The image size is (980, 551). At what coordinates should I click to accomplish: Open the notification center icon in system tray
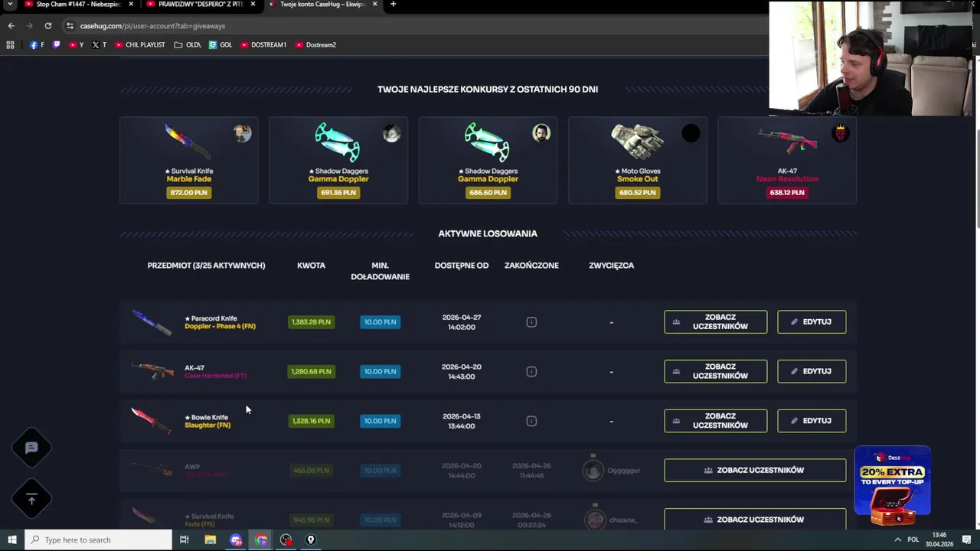[967, 540]
